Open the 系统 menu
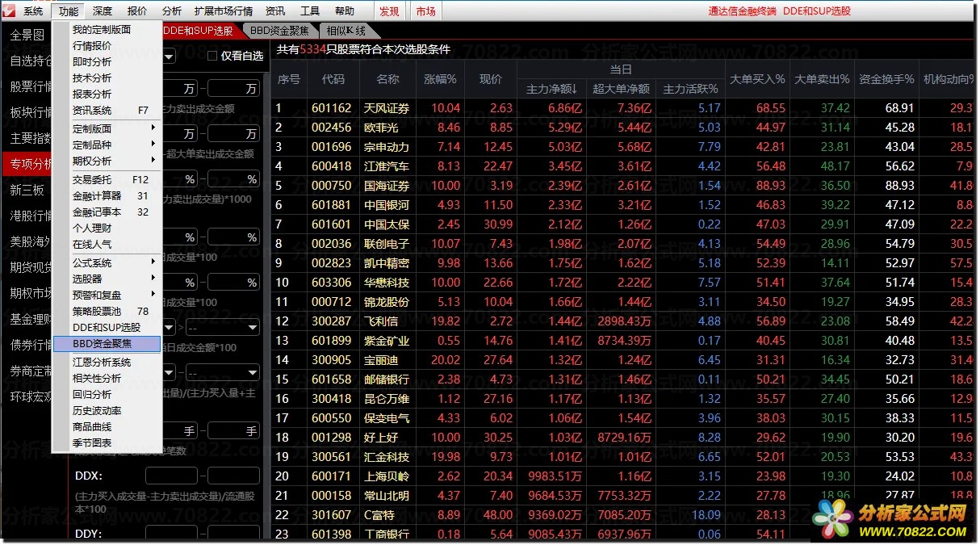980x545 pixels. tap(33, 10)
